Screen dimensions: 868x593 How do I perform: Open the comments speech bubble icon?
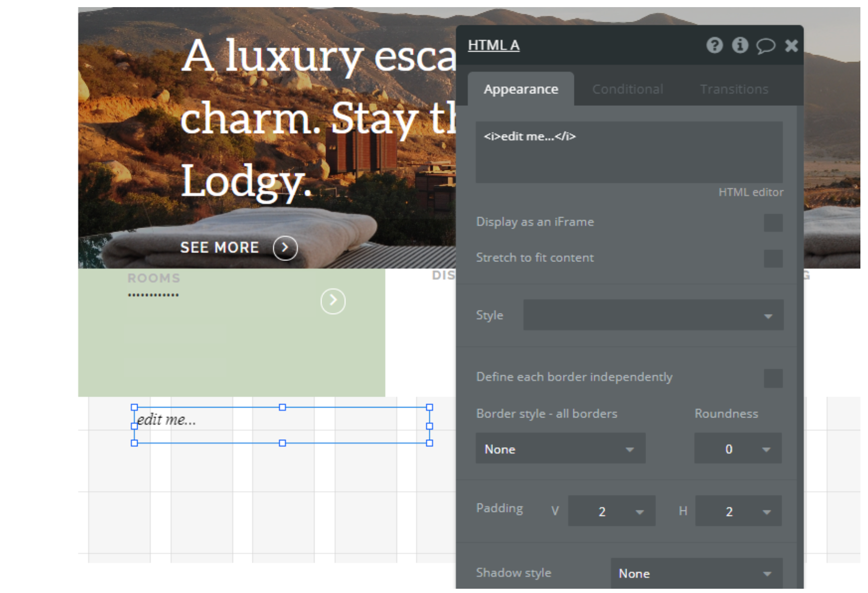766,46
